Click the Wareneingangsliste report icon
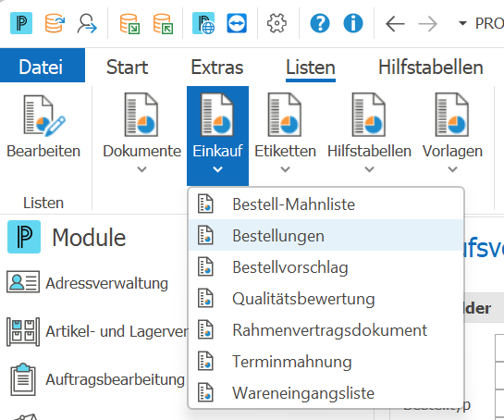This screenshot has width=504, height=420. (205, 393)
